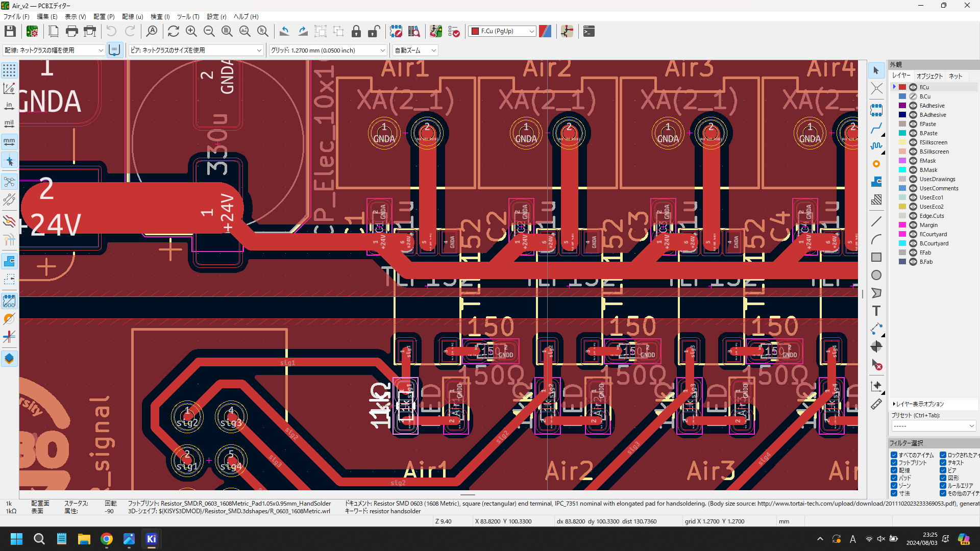Viewport: 980px width, 551px height.
Task: Select the Add Vias tool
Action: click(x=876, y=164)
